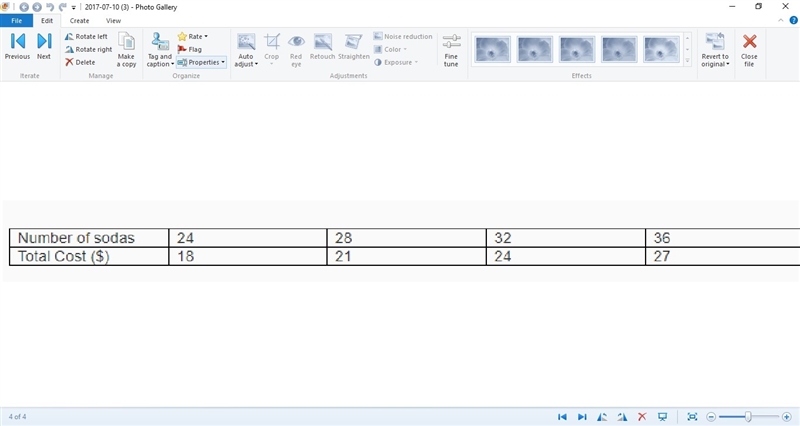The image size is (800, 426).
Task: Zoom in with the plus button
Action: (786, 417)
